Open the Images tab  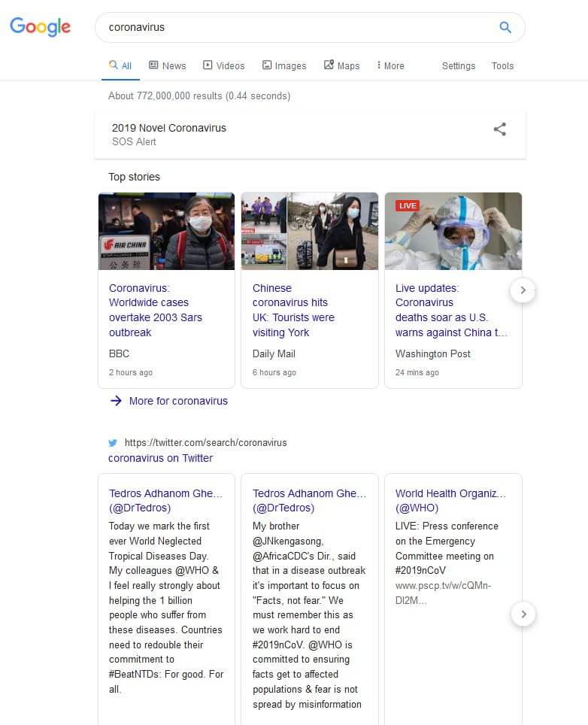click(x=283, y=65)
